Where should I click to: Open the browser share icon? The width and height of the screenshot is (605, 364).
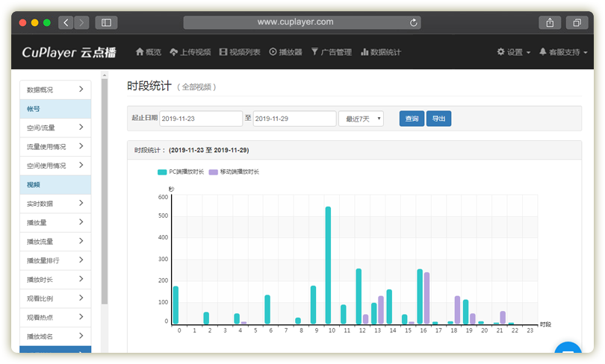pyautogui.click(x=550, y=22)
